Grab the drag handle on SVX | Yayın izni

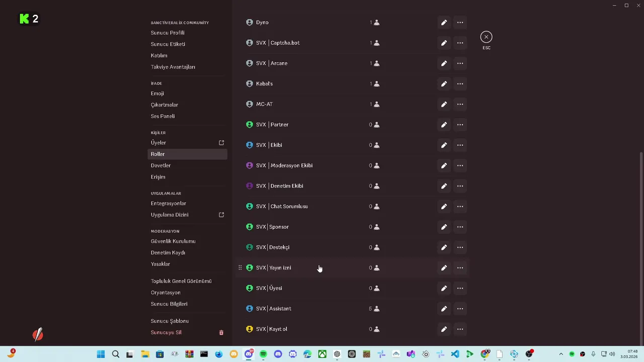[x=240, y=268]
